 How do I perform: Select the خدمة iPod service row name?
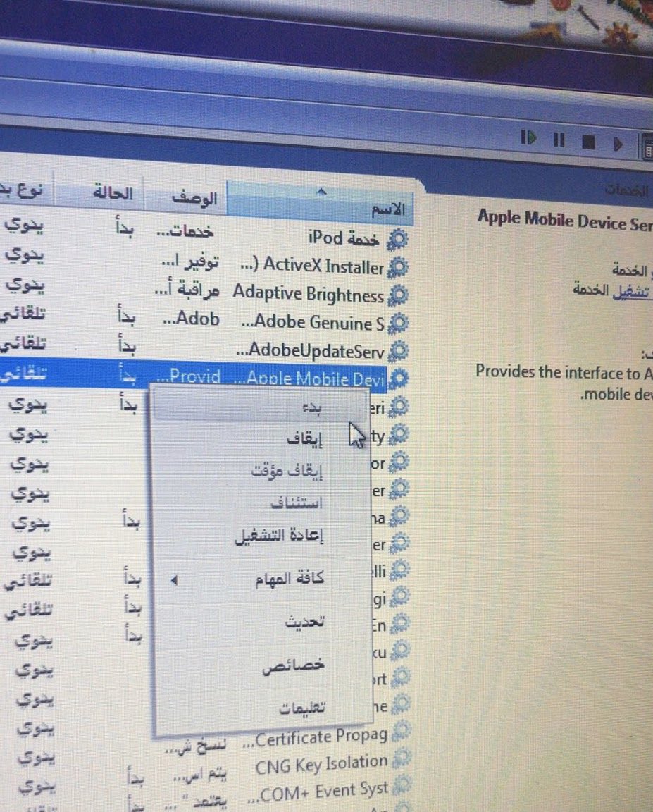coord(344,238)
